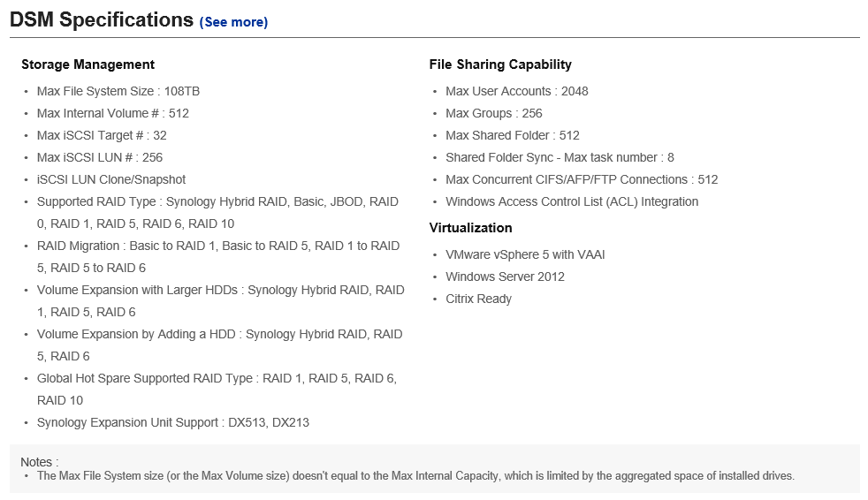Click the Max iSCSI LUN entry
Viewport: 868px width, 500px height.
point(100,157)
